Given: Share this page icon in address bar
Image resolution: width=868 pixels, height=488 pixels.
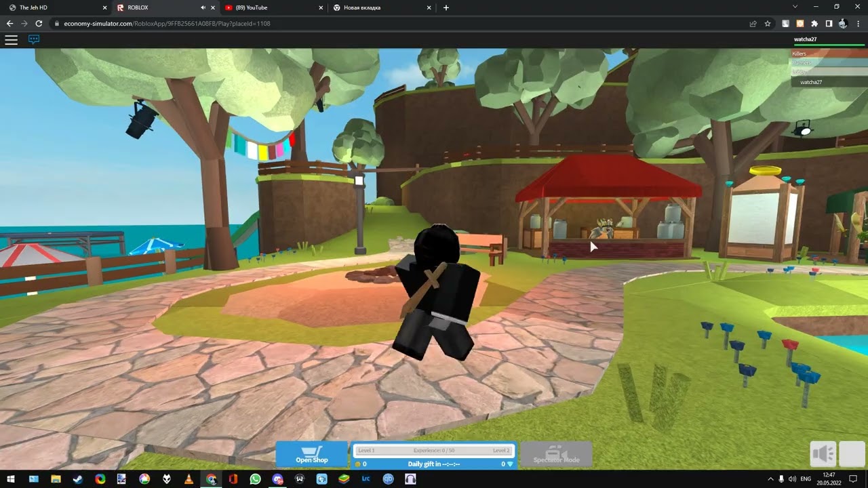Looking at the screenshot, I should coord(753,24).
